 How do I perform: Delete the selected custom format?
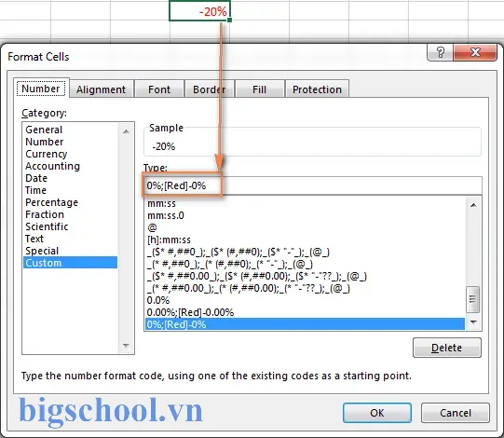tap(447, 348)
